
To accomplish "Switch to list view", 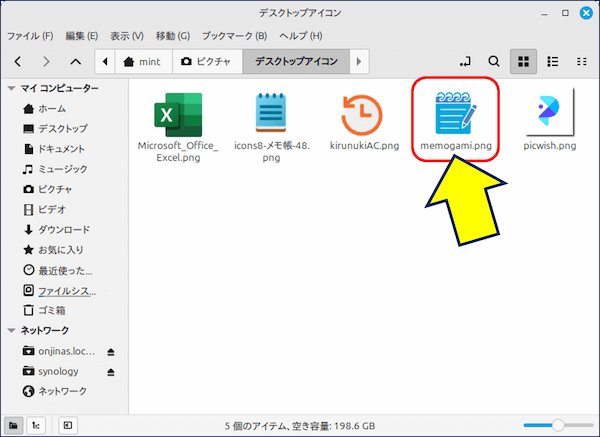I will 551,62.
